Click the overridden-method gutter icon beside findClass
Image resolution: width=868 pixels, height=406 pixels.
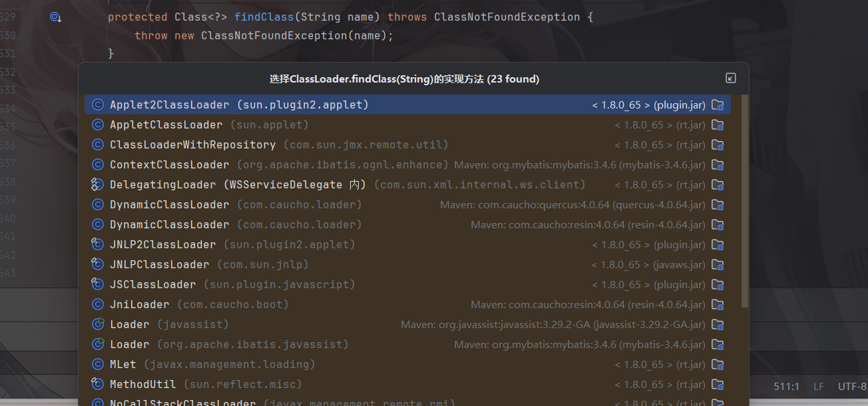pyautogui.click(x=55, y=17)
